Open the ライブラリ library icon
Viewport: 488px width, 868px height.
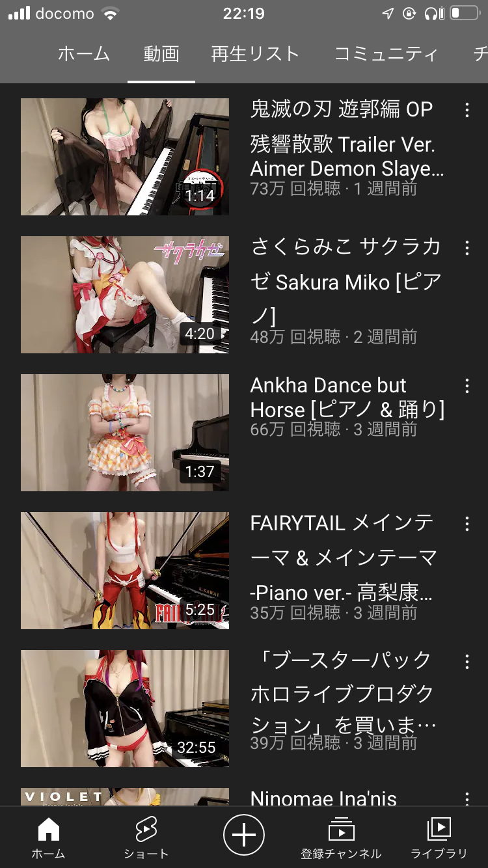[439, 838]
